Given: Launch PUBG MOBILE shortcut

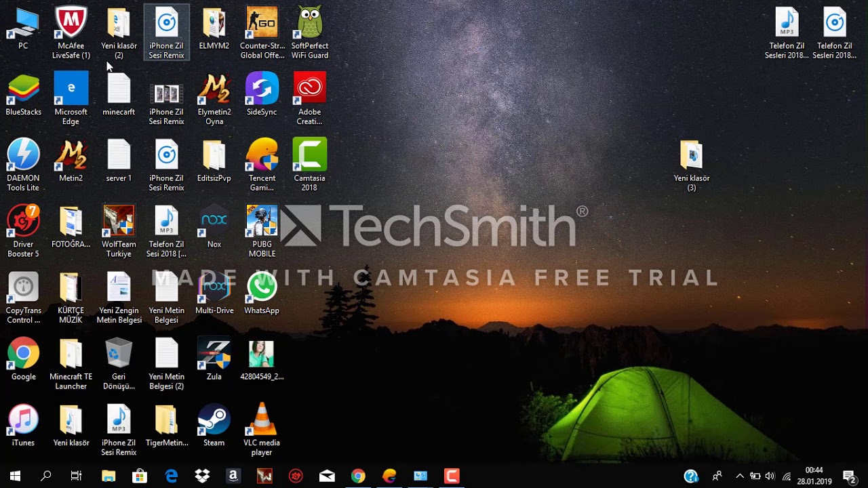Looking at the screenshot, I should point(262,231).
